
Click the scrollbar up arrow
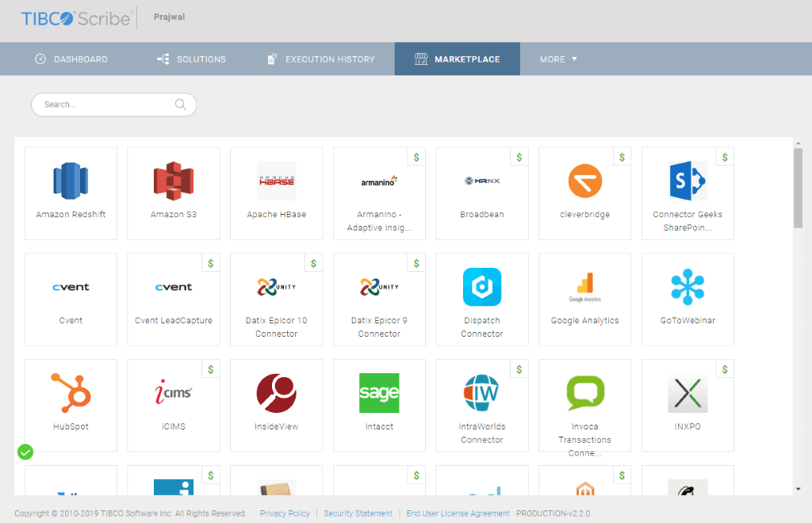798,143
